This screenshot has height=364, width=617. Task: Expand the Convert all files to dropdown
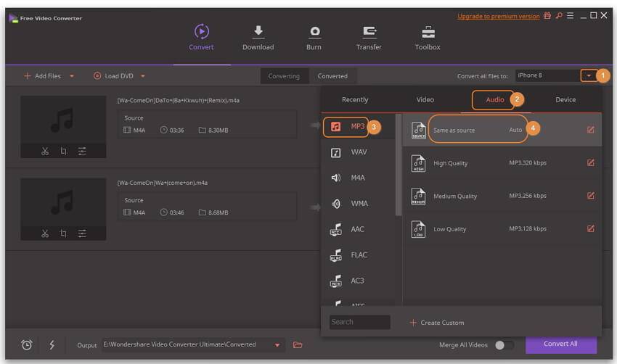(587, 75)
